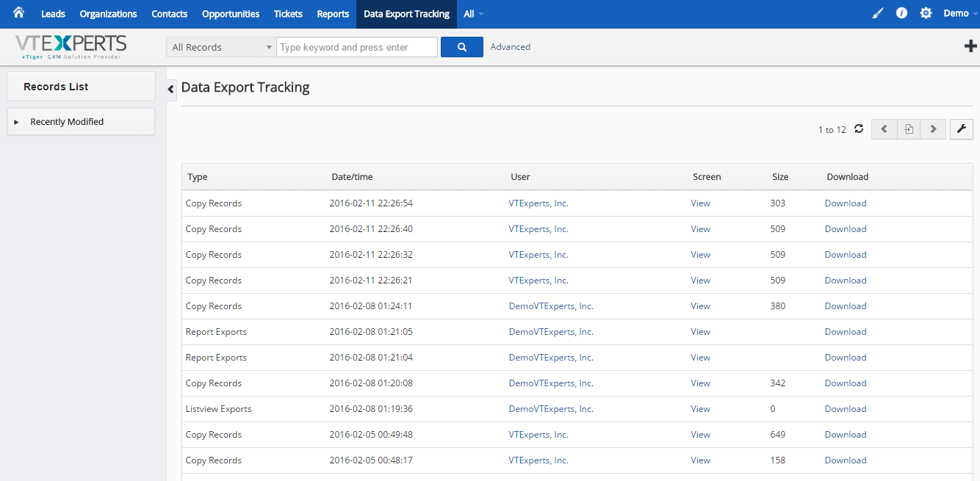
Task: View screen for the 00:48:17 export
Action: [701, 460]
